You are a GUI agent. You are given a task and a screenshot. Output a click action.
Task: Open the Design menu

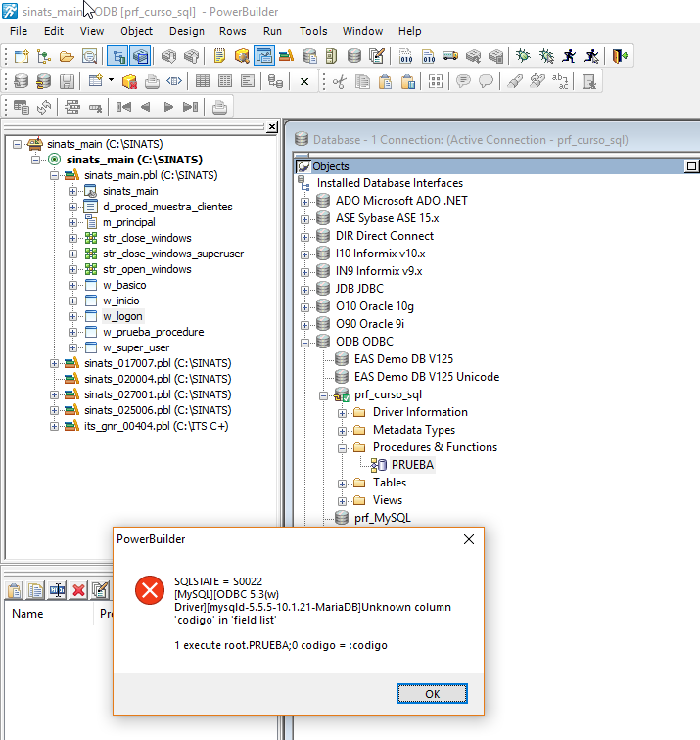coord(187,31)
